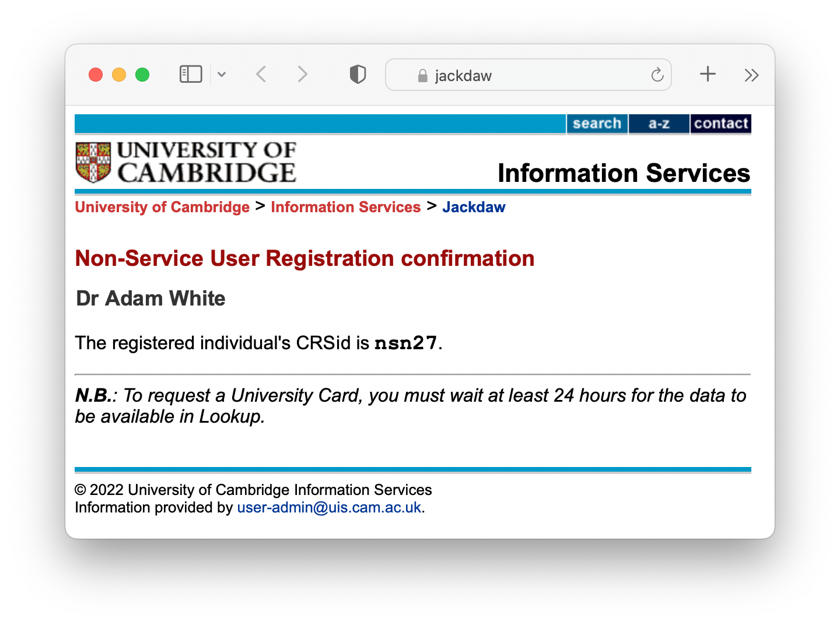Click the CRSid value nsn27
Viewport: 840px width, 625px height.
[x=406, y=343]
